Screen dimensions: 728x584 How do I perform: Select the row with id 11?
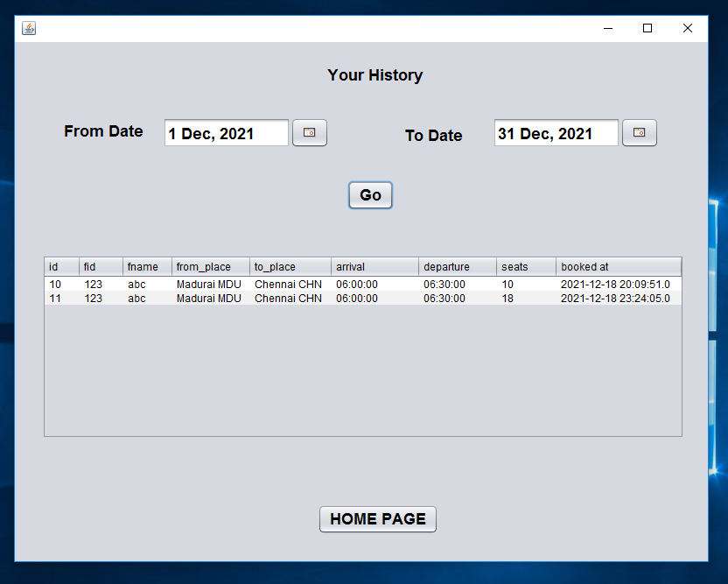point(363,299)
